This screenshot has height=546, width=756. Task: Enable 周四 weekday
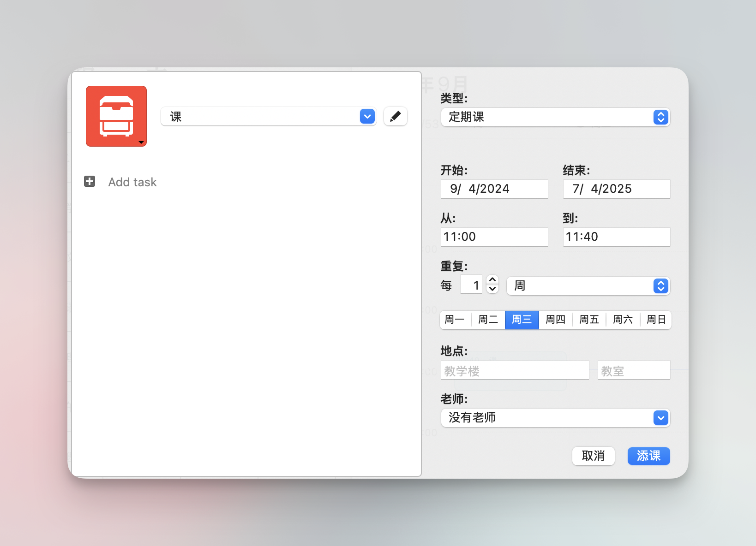[x=555, y=320]
